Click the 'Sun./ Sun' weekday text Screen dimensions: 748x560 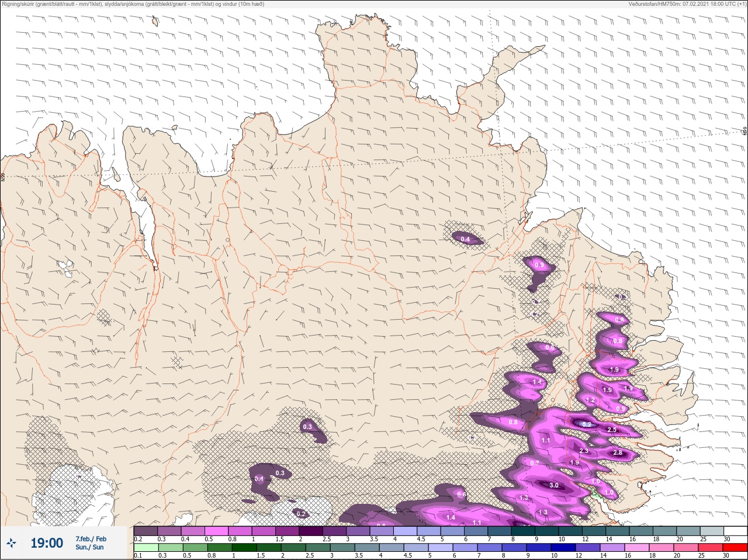(89, 547)
